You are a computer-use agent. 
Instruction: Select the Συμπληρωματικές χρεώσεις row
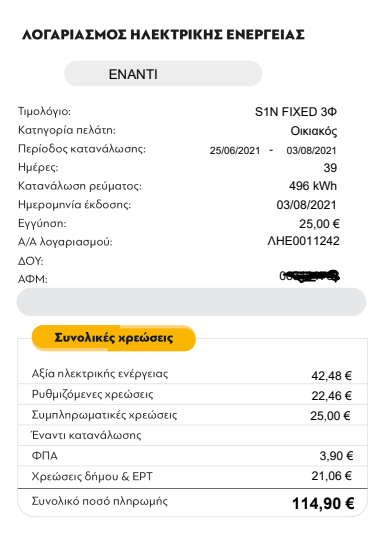click(192, 415)
